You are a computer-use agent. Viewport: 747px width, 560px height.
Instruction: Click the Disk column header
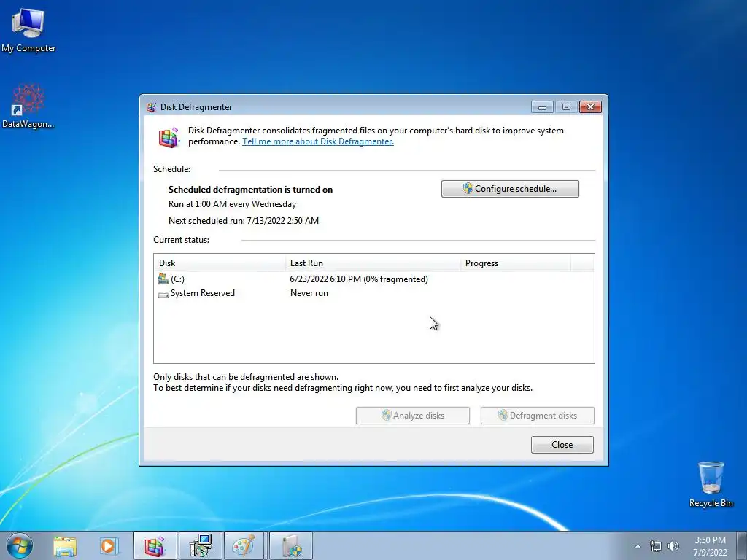[220, 263]
